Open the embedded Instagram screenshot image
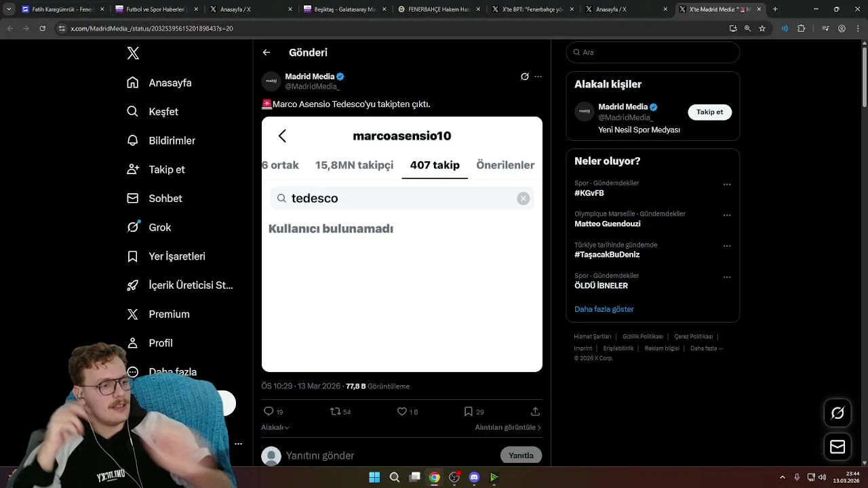868x488 pixels. [402, 244]
